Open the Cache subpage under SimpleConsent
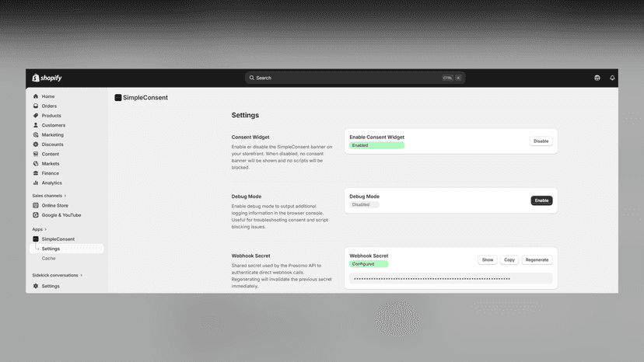 coord(48,258)
